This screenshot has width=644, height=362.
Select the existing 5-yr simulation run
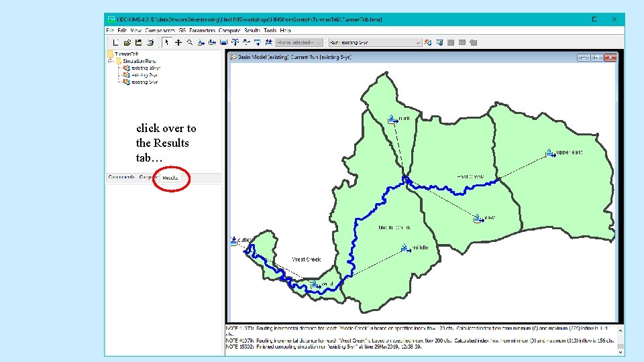tap(140, 82)
